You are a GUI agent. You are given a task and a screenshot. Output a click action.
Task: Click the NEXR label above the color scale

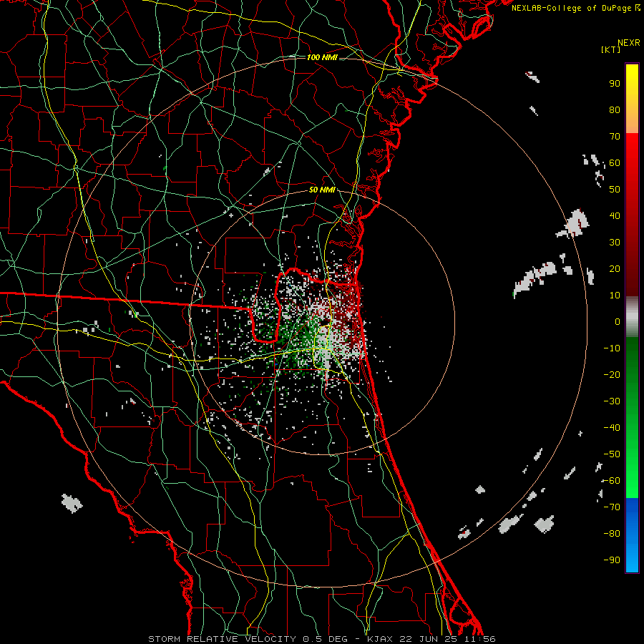pyautogui.click(x=629, y=43)
